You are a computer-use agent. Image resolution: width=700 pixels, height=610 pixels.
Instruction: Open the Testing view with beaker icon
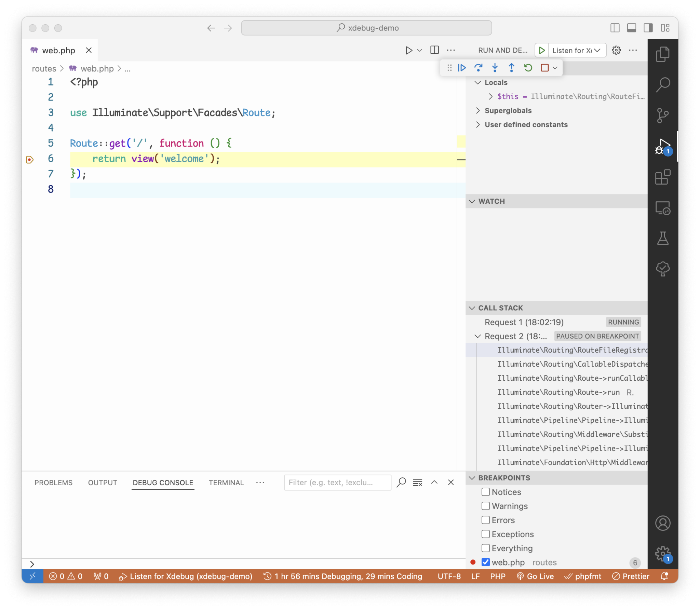click(x=663, y=238)
